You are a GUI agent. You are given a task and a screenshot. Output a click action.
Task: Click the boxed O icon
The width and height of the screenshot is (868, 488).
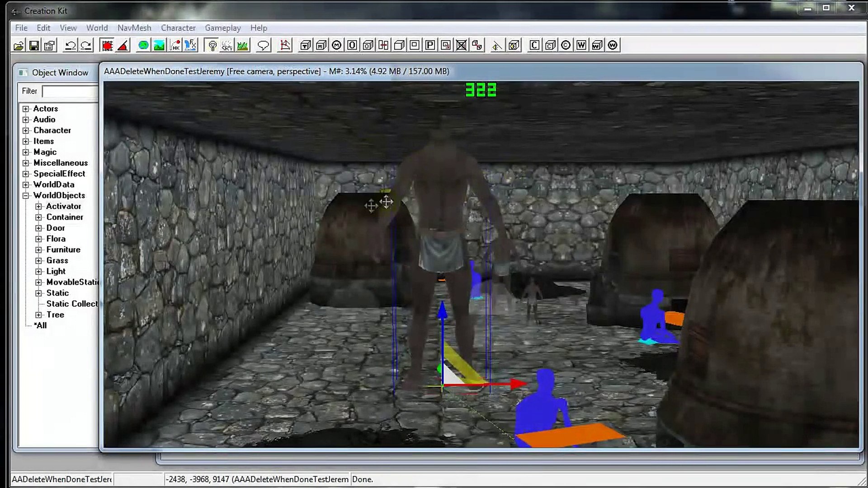(352, 45)
